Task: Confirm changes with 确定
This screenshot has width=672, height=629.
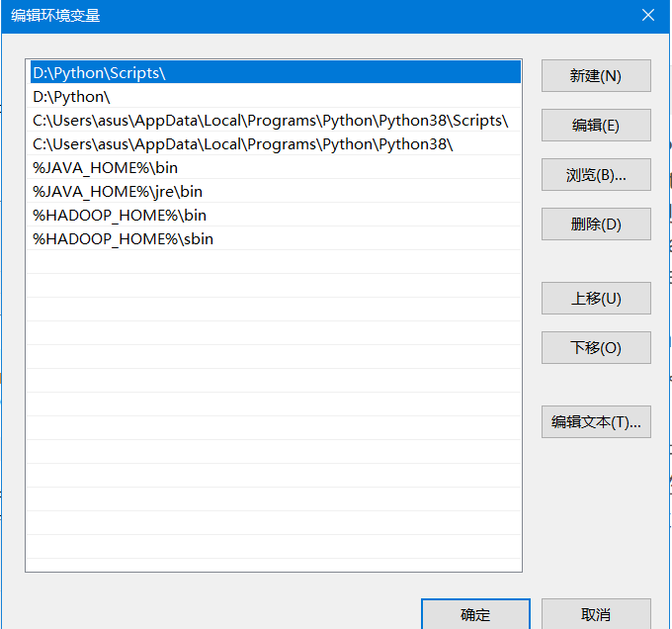Action: click(475, 614)
